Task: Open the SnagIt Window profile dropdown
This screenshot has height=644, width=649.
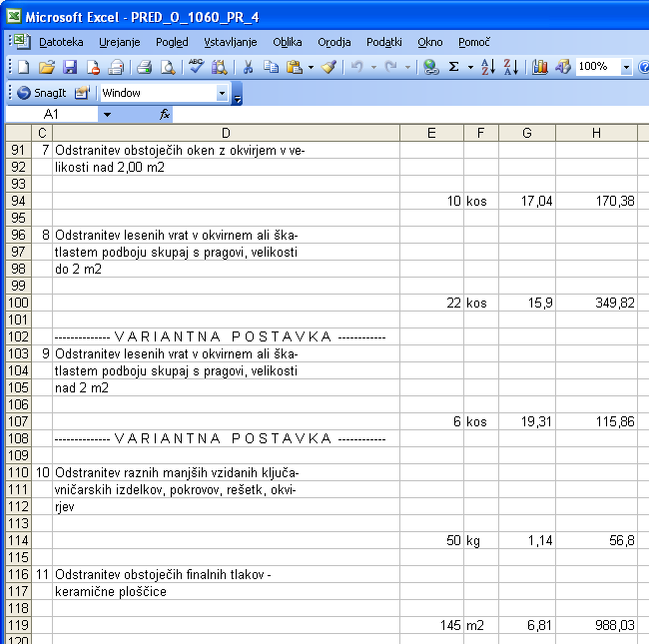Action: pyautogui.click(x=222, y=93)
